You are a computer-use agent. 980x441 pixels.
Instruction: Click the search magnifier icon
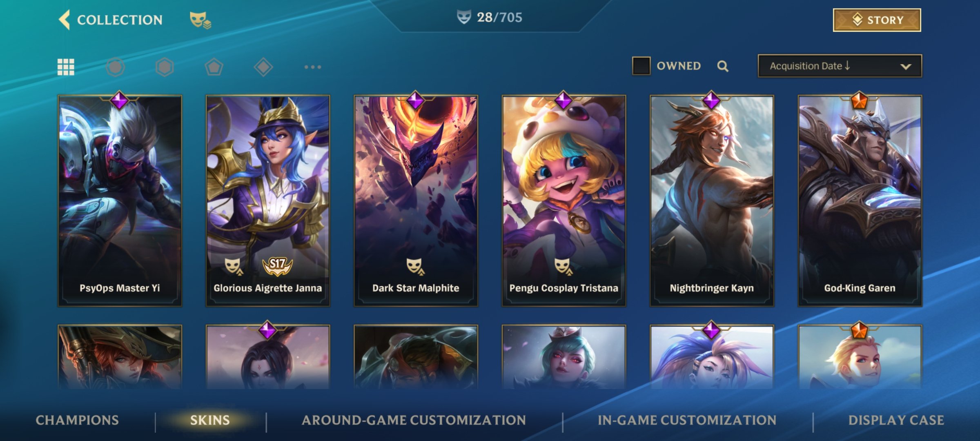coord(723,66)
